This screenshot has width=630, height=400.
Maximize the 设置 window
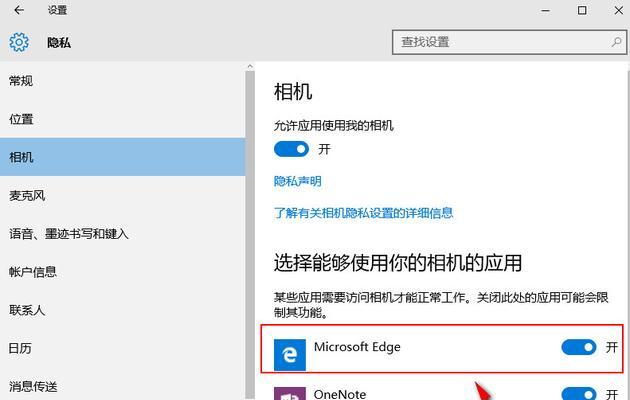[x=582, y=10]
